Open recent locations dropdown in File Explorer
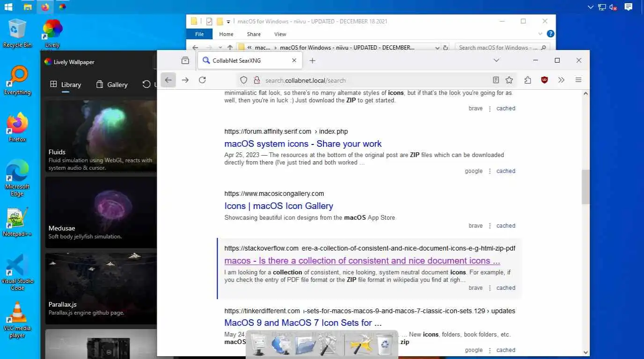The width and height of the screenshot is (644, 359). [220, 47]
